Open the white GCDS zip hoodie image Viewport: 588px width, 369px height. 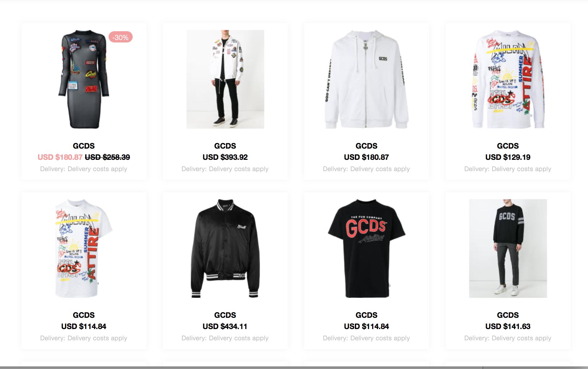(x=366, y=79)
